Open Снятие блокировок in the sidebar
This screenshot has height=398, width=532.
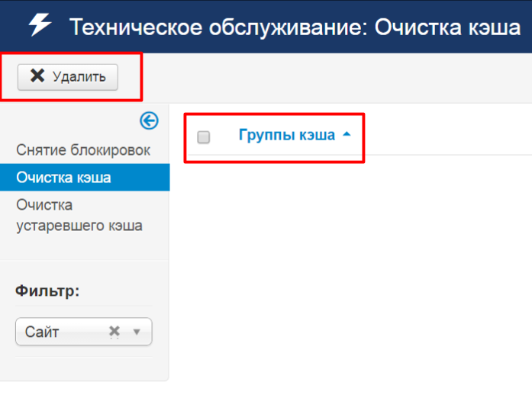tap(83, 150)
